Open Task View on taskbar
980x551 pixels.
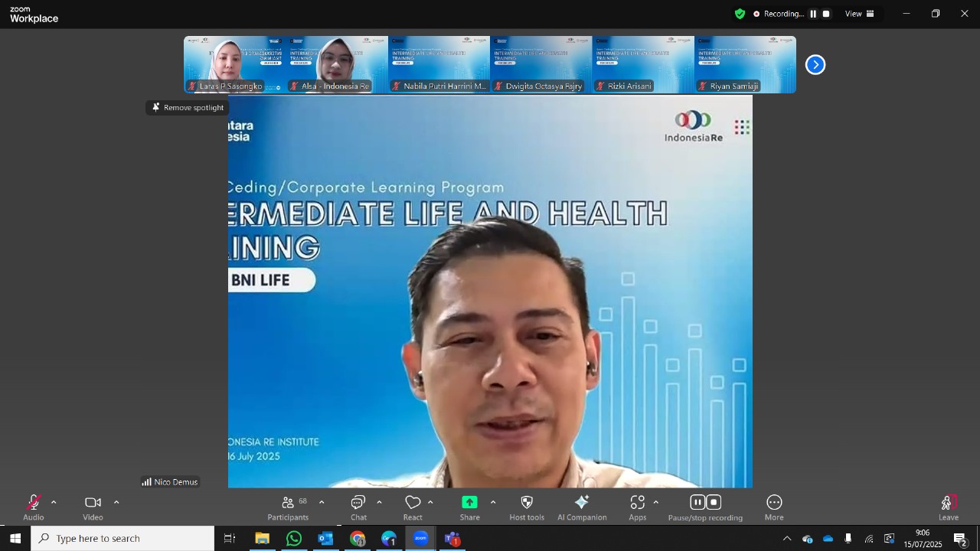click(x=230, y=539)
